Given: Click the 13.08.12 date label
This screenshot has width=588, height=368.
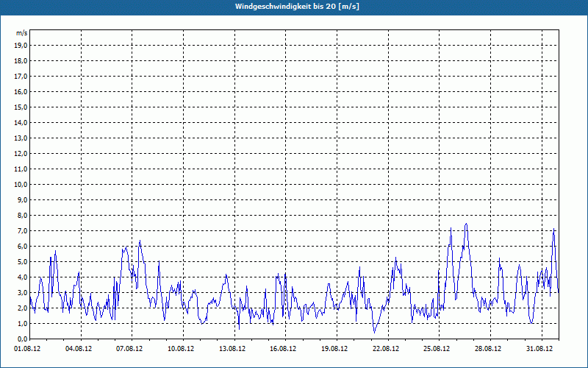Looking at the screenshot, I should pos(232,349).
